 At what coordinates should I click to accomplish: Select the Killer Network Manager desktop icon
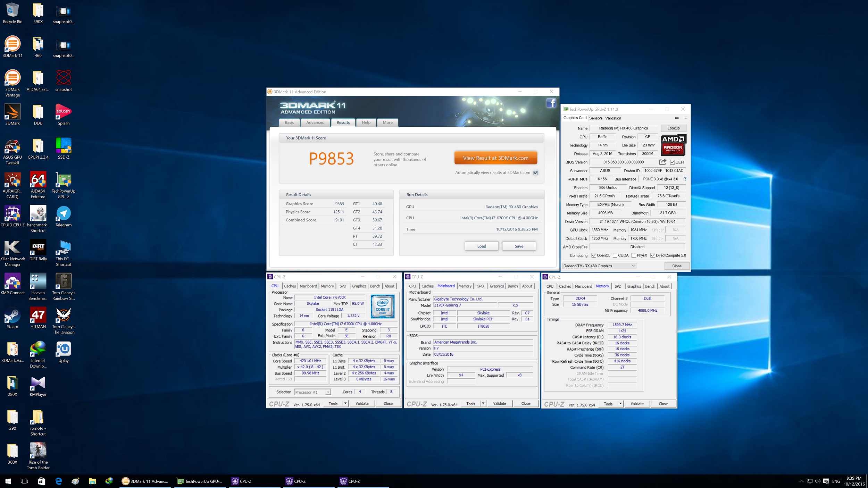tap(12, 253)
